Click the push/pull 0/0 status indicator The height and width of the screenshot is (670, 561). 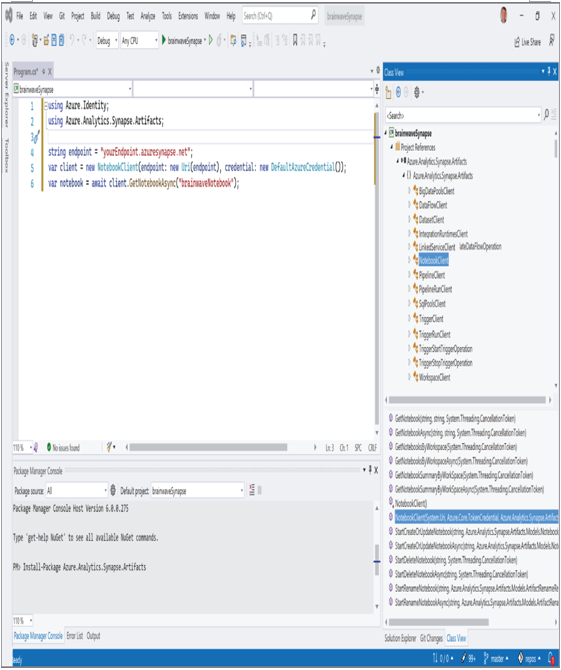(443, 658)
